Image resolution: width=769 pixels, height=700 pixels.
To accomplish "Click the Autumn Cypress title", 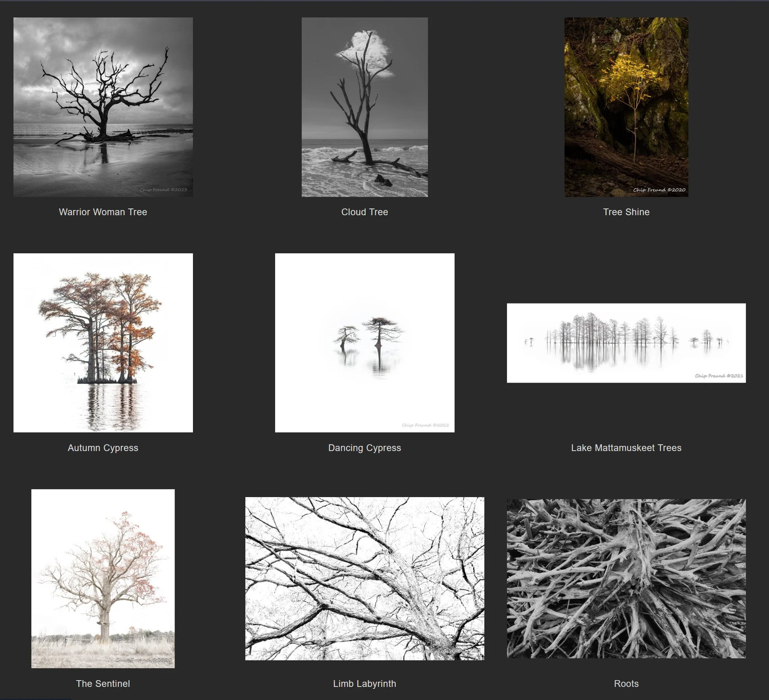I will point(103,448).
